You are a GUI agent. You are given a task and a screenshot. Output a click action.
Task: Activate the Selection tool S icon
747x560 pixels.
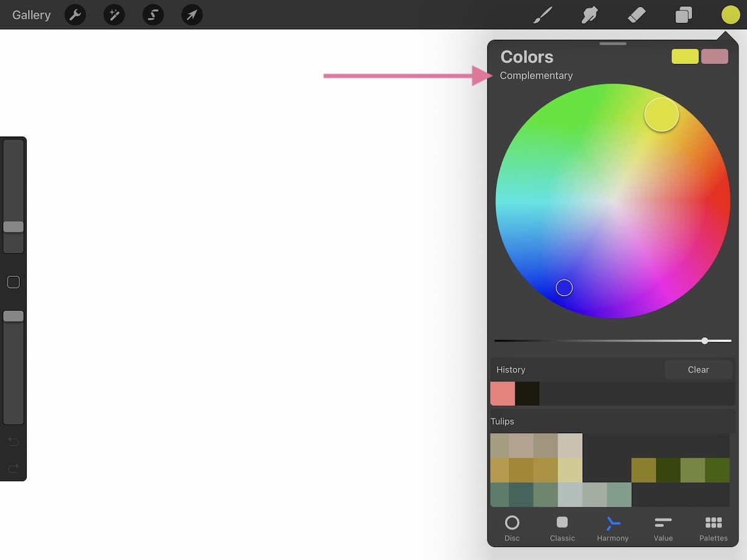153,15
